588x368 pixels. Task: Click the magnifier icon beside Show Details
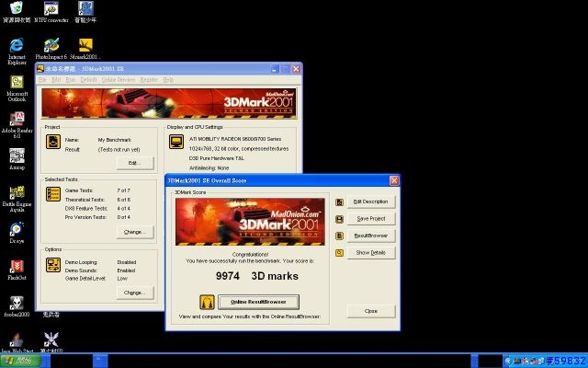339,253
